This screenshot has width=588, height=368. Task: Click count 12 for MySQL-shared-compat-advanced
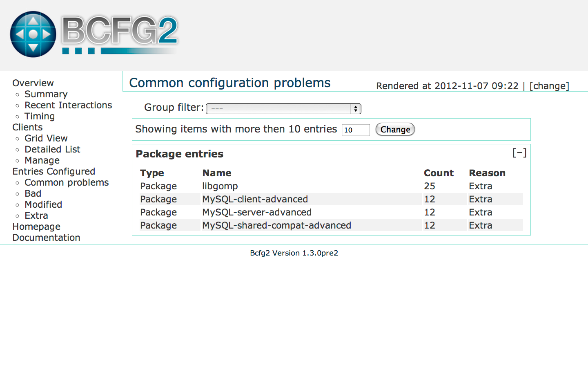click(430, 225)
